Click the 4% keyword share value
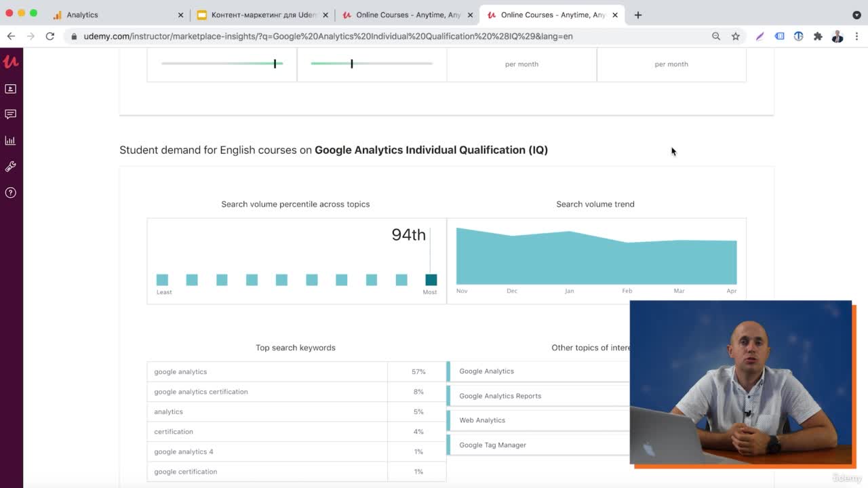Screen dimensions: 868x488 click(x=418, y=432)
